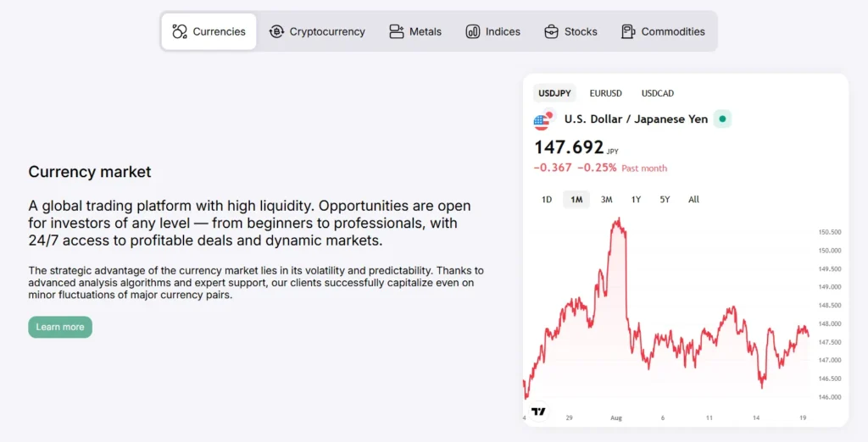Show the All time range

[x=693, y=200]
